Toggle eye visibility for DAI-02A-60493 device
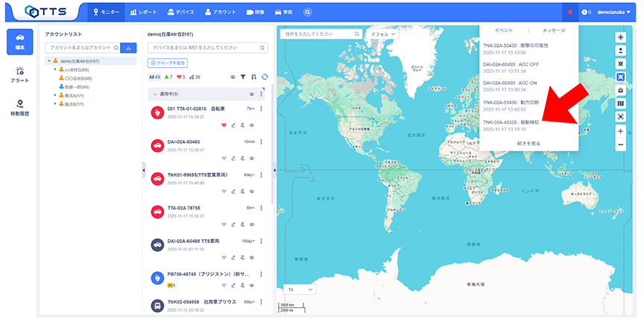This screenshot has width=644, height=322. pos(252,158)
